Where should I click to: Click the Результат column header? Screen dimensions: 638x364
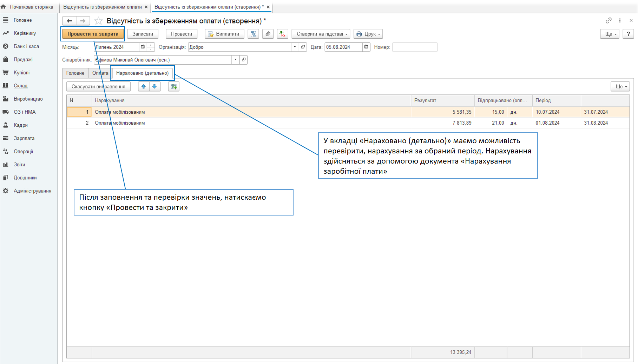(442, 100)
